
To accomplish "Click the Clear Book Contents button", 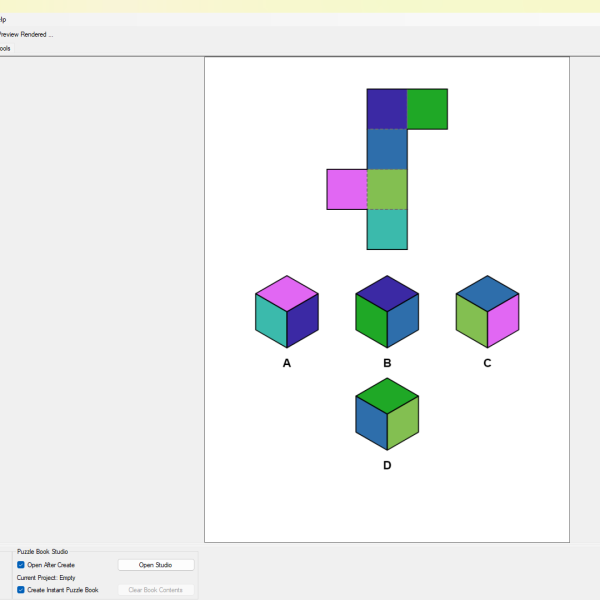I will point(156,590).
